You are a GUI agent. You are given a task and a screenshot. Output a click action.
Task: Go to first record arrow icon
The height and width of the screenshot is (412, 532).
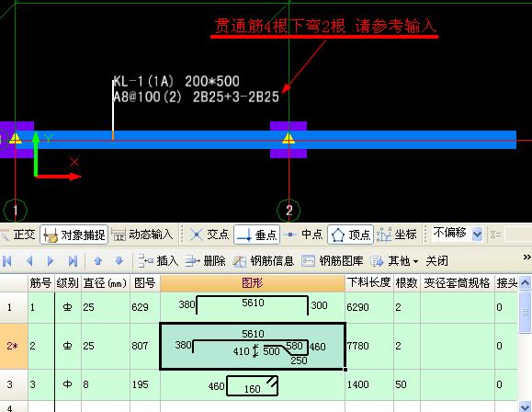tap(7, 261)
